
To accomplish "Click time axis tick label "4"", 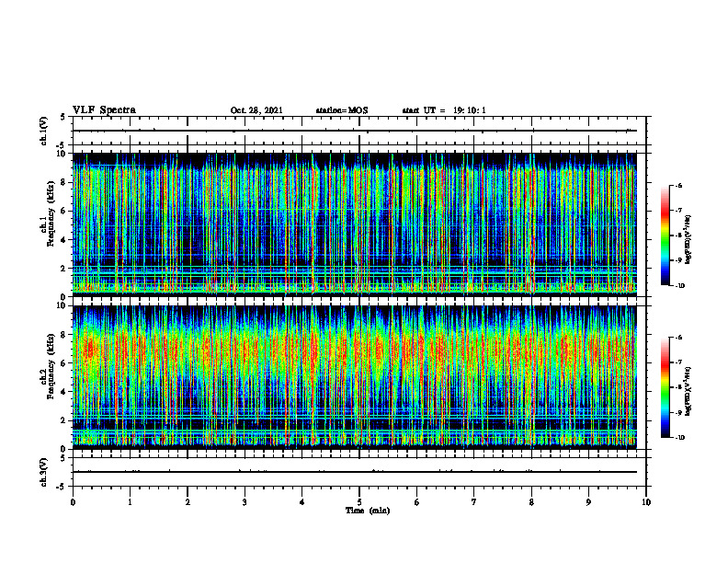I will [x=302, y=502].
